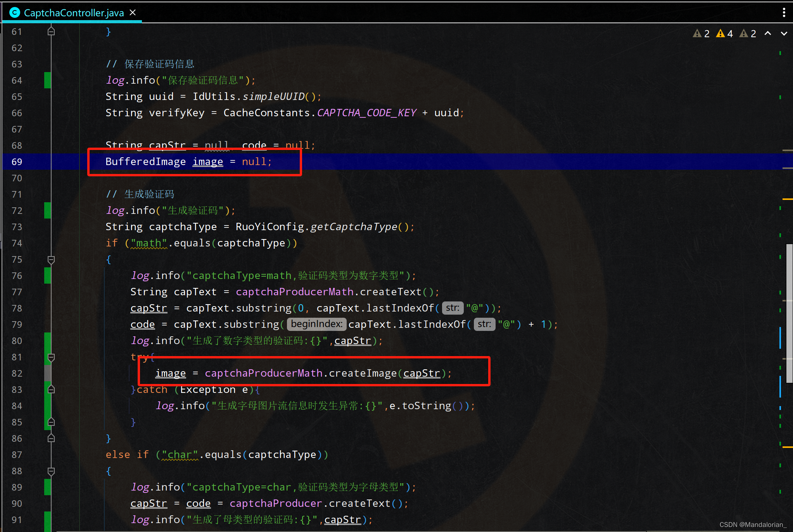The height and width of the screenshot is (532, 793).
Task: Click the yellow warning indicator showing 4
Action: click(724, 34)
